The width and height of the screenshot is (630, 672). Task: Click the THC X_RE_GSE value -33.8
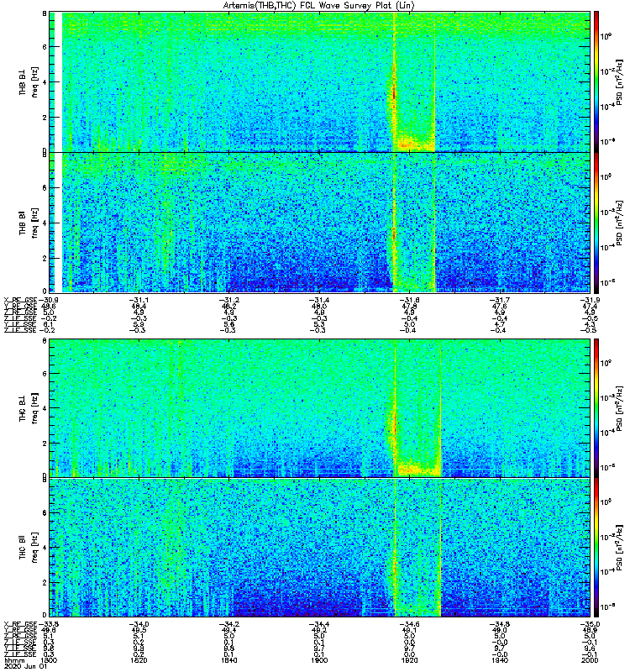click(x=49, y=624)
